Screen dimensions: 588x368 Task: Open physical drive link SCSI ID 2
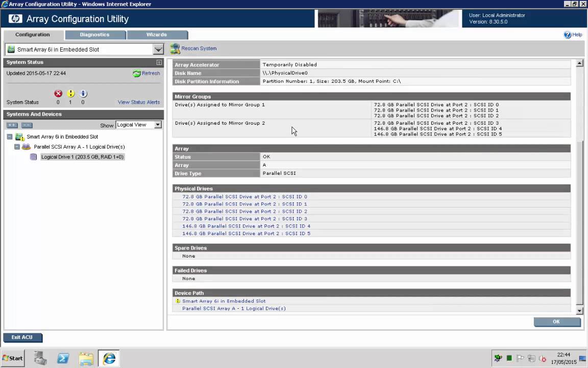pyautogui.click(x=244, y=212)
